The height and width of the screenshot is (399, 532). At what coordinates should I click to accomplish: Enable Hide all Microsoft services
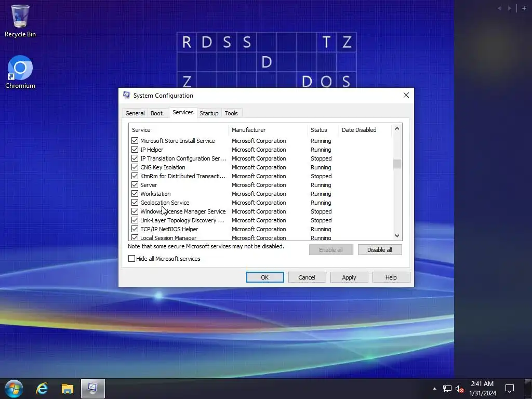point(131,259)
